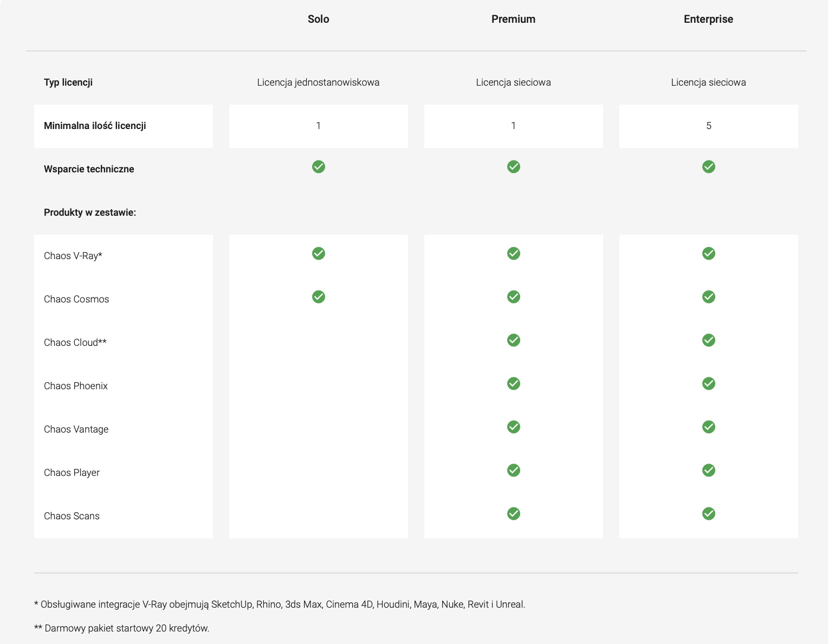Screen dimensions: 828x644
Task: Click minimum license value 1 under Premium
Action: 514,126
